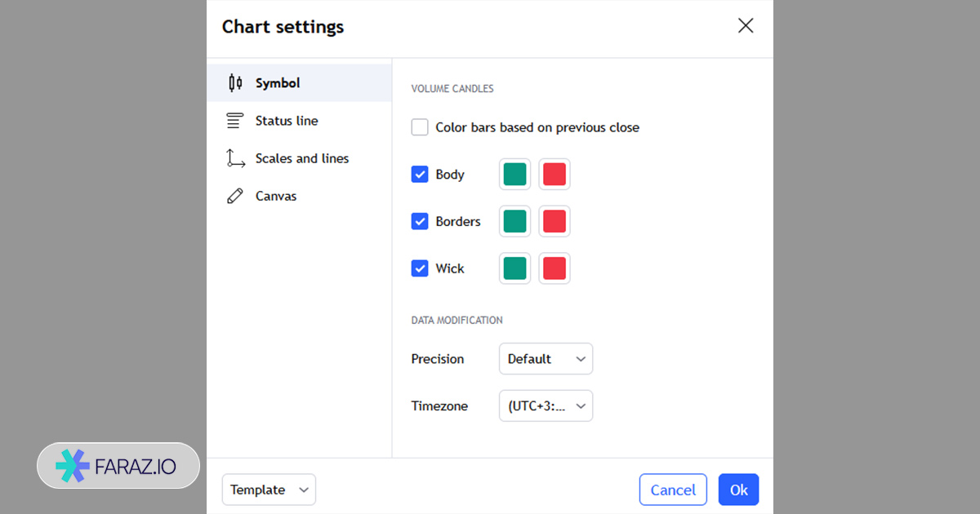Viewport: 980px width, 514px height.
Task: Click the Scales and lines axis icon
Action: pyautogui.click(x=235, y=158)
